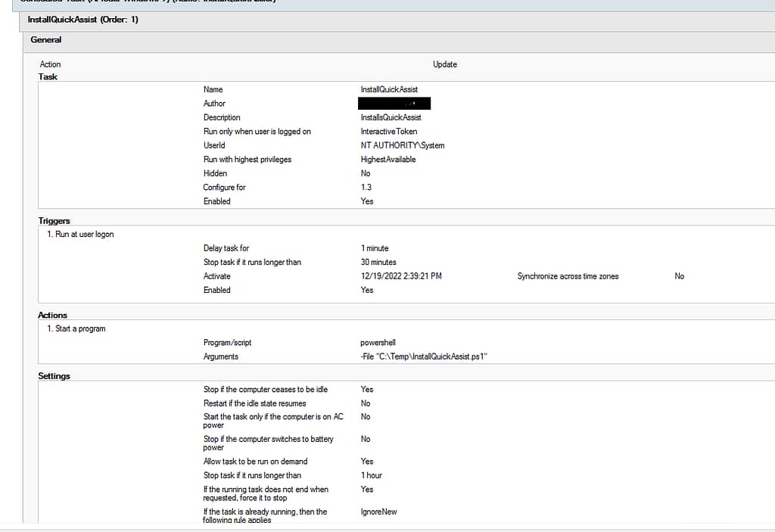Select "If the running task does not end" label
This screenshot has height=532, width=775.
tap(266, 493)
